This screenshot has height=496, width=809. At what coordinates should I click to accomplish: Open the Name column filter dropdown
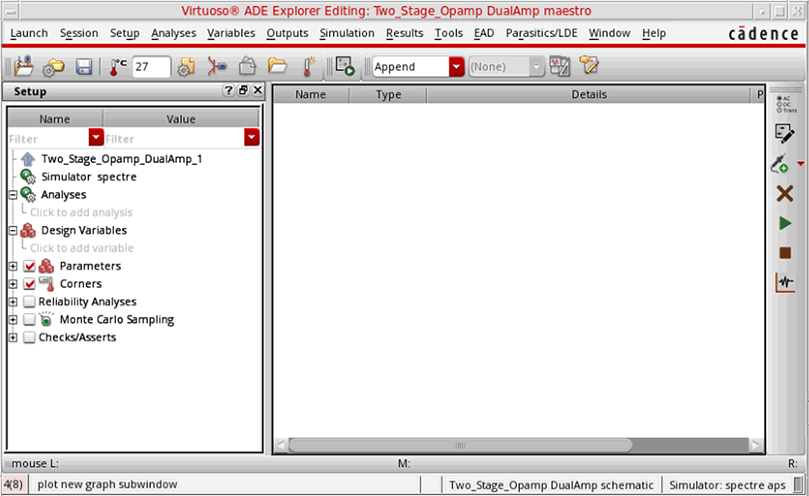tap(96, 137)
